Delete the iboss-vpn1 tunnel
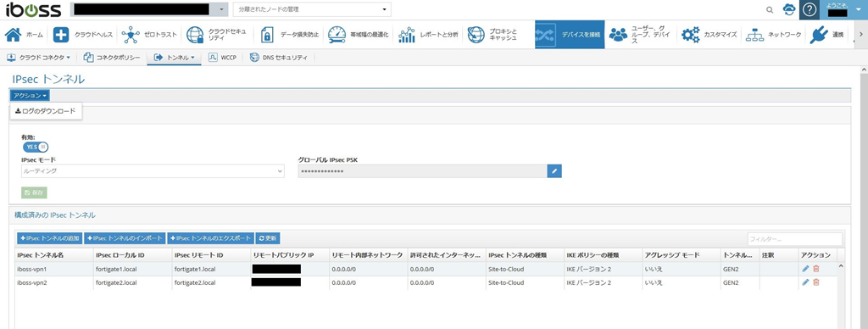The height and width of the screenshot is (329, 868). 816,269
